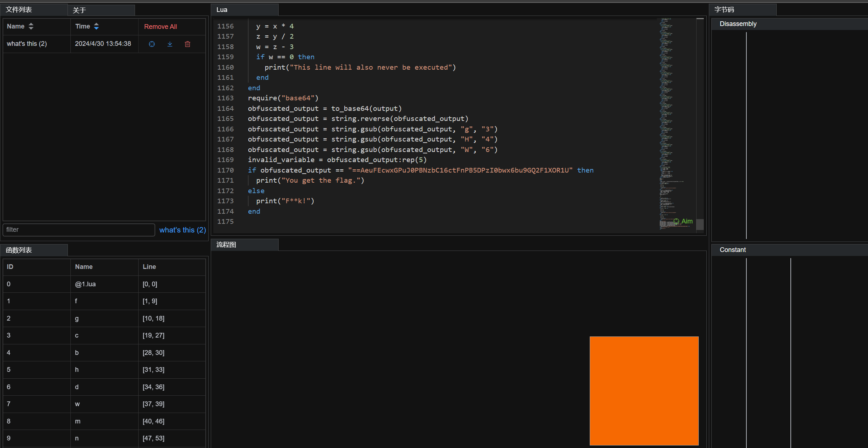This screenshot has width=868, height=448.
Task: Click the crosshair locate icon for what's this (2)
Action: click(x=152, y=44)
